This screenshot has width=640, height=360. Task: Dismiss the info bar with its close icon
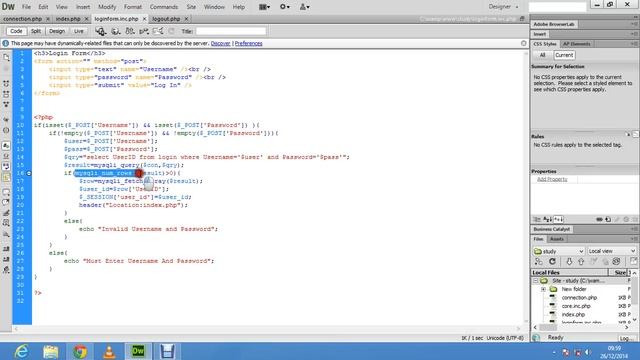[524, 43]
